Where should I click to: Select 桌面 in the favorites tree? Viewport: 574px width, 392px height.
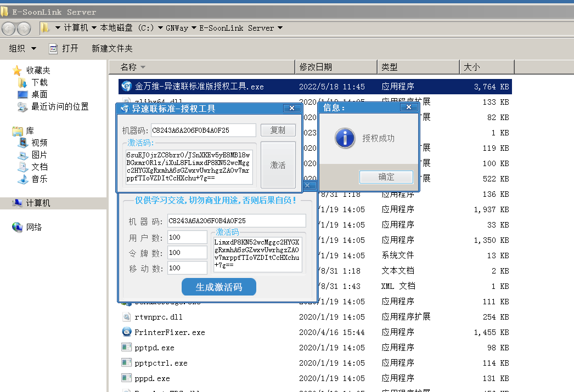click(39, 95)
